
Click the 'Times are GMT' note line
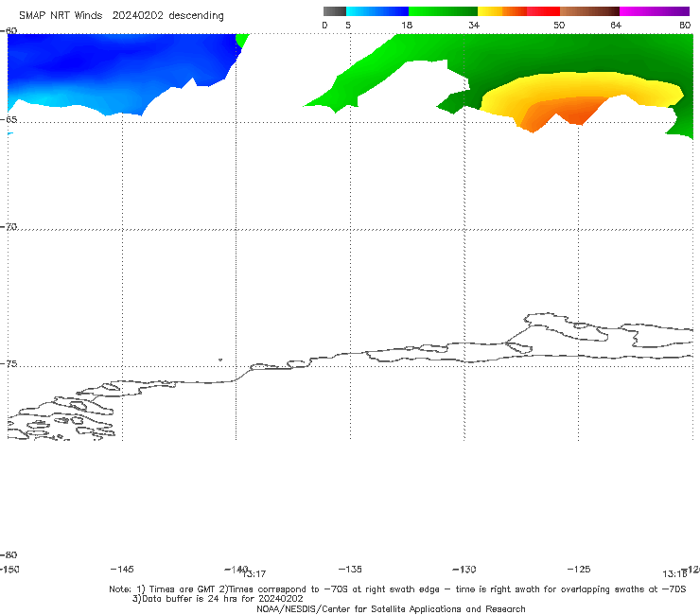point(397,589)
